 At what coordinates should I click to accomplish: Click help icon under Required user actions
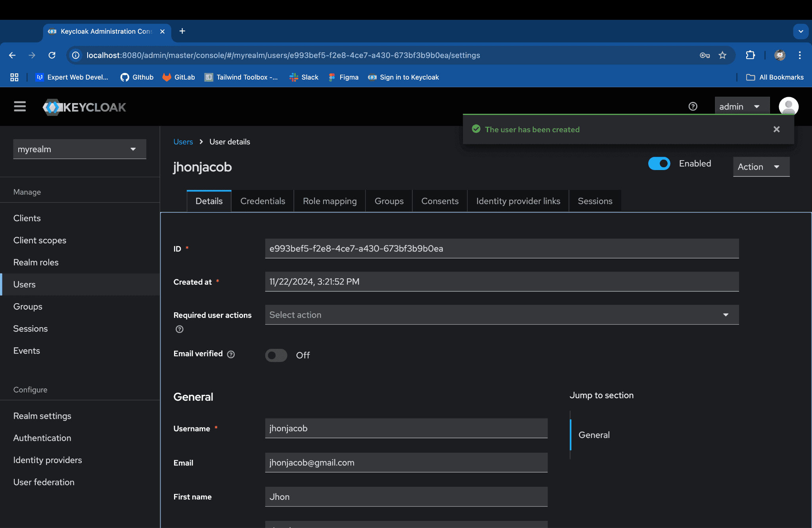click(x=180, y=329)
